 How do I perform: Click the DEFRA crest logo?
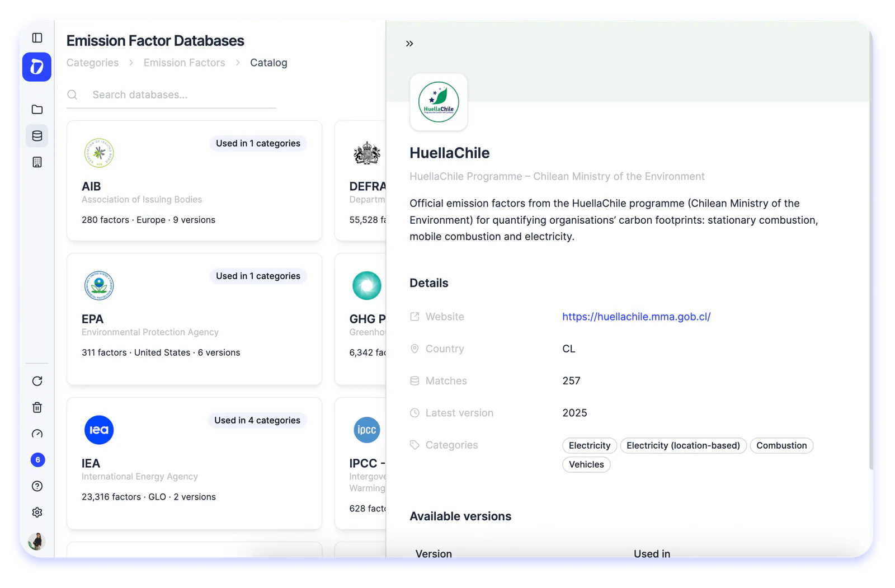[x=367, y=153]
